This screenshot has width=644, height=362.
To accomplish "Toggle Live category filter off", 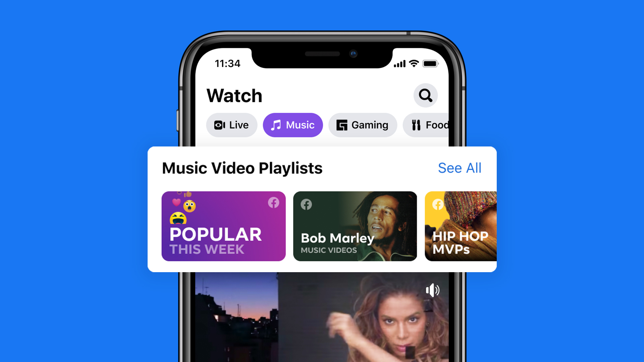I will point(231,125).
